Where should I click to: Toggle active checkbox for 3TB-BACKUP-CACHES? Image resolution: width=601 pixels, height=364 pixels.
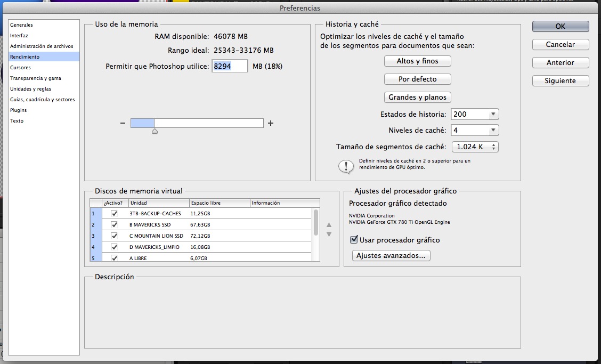coord(114,213)
